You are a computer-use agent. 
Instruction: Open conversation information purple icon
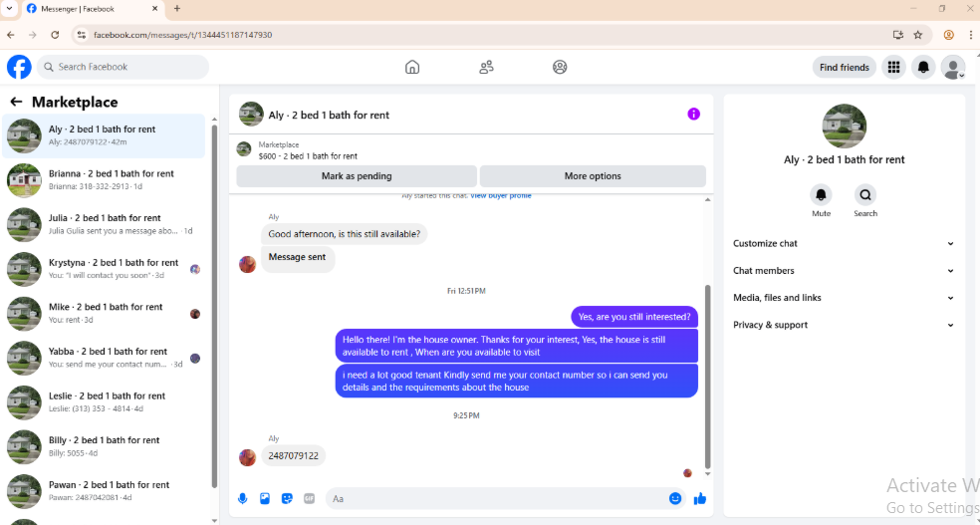(x=694, y=114)
